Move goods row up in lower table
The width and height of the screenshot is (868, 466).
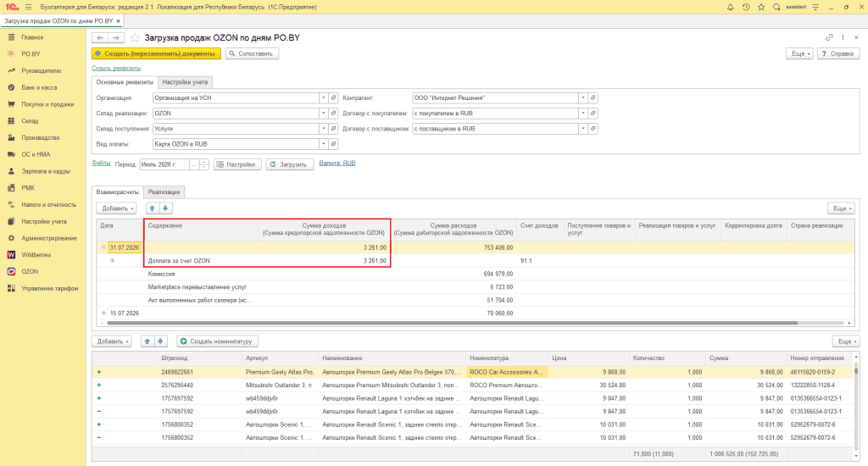point(147,341)
